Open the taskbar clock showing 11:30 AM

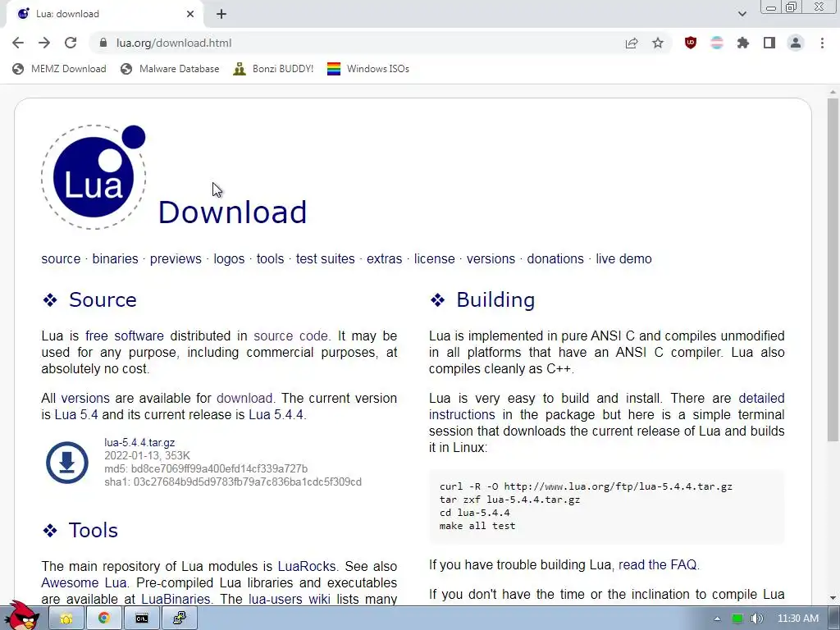click(x=798, y=619)
